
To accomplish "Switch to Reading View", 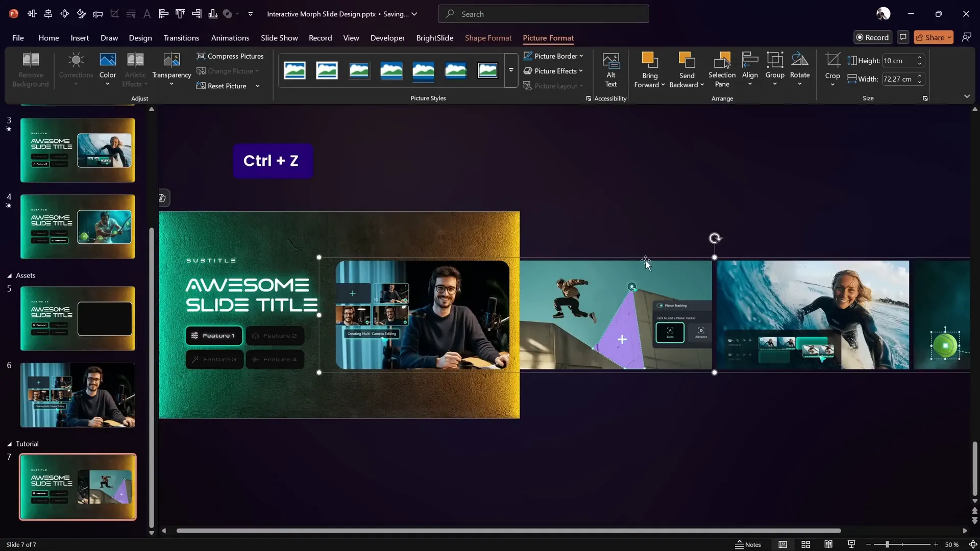I will coord(828,544).
